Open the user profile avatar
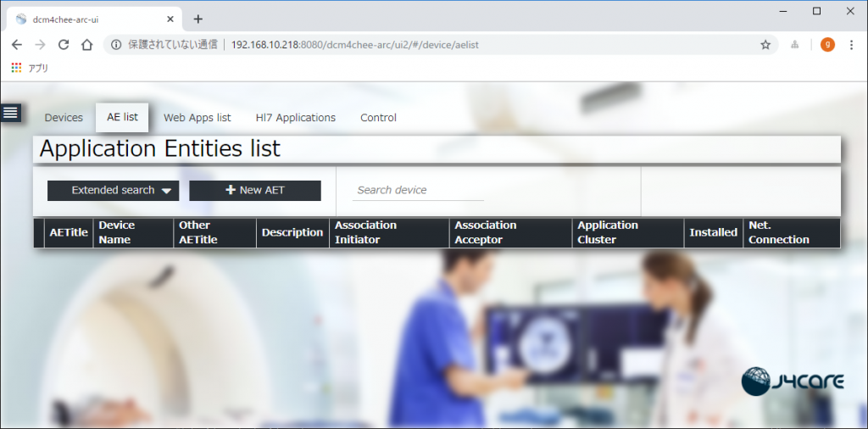Image resolution: width=868 pixels, height=429 pixels. [x=827, y=45]
